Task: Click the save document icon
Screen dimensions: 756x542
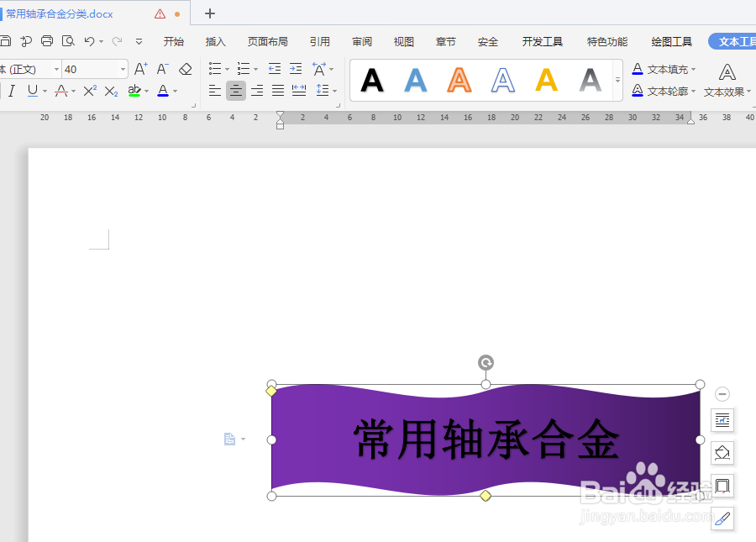Action: pyautogui.click(x=5, y=41)
